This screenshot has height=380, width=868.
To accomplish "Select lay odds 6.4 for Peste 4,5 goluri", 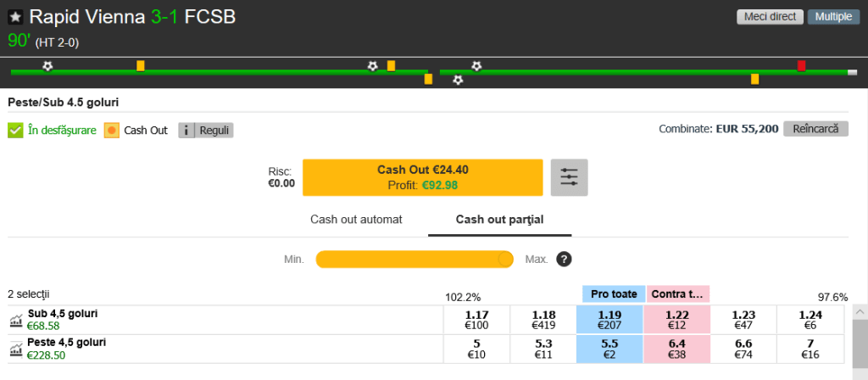I will click(676, 349).
